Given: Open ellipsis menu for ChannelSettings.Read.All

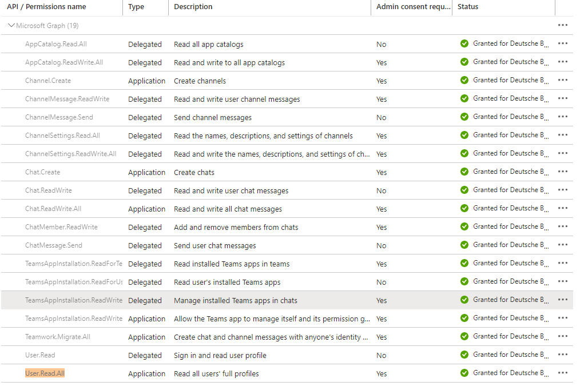Looking at the screenshot, I should click(x=562, y=135).
